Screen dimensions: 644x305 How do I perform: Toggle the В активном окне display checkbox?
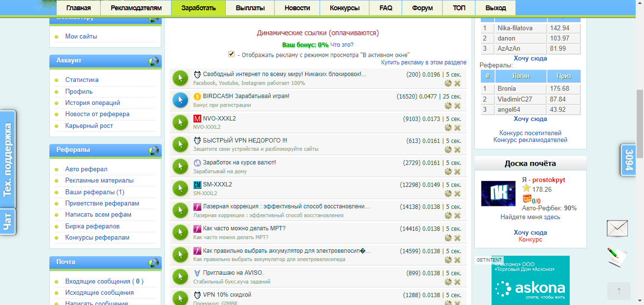231,54
